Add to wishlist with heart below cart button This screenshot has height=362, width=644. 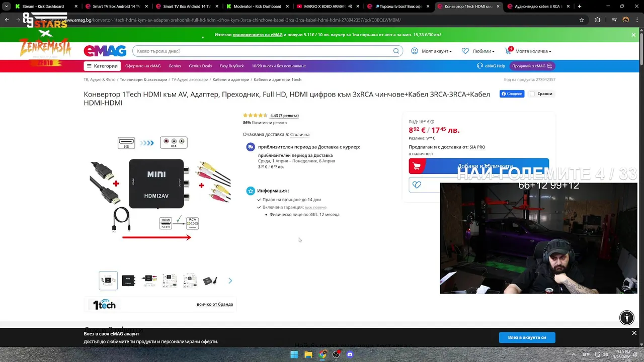click(x=417, y=185)
